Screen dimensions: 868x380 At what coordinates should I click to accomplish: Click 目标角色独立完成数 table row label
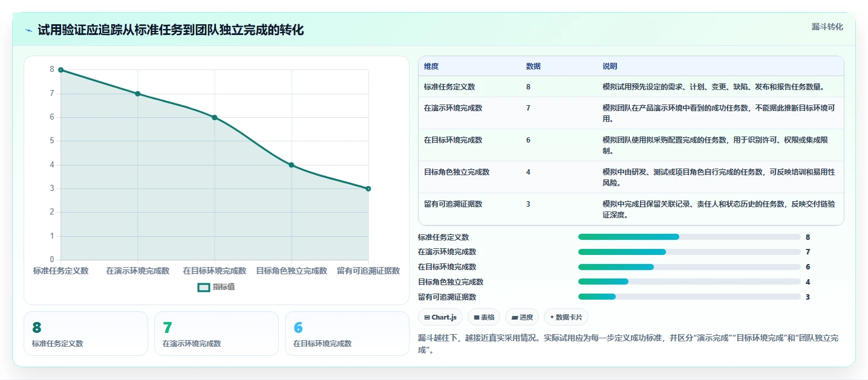457,172
